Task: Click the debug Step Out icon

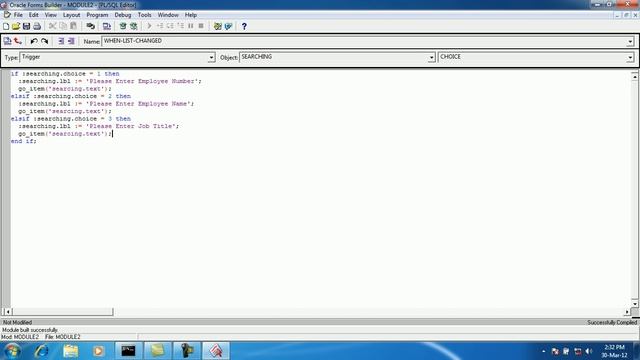Action: click(180, 26)
